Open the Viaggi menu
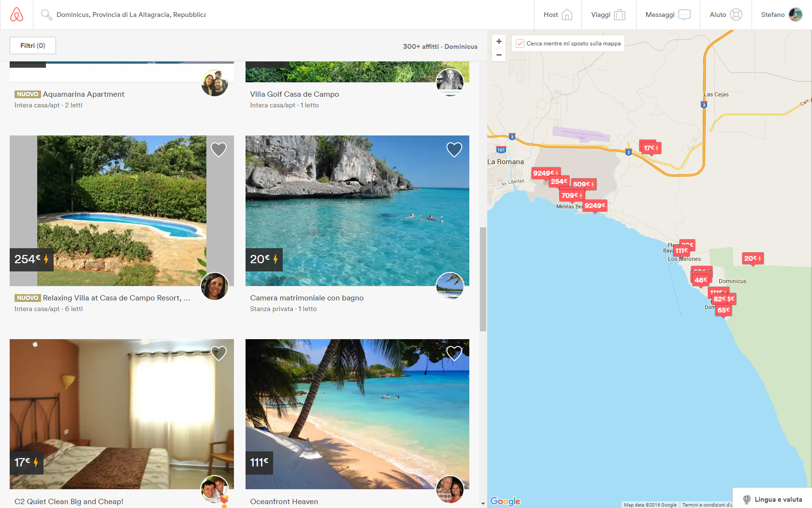The image size is (812, 508). click(x=609, y=15)
